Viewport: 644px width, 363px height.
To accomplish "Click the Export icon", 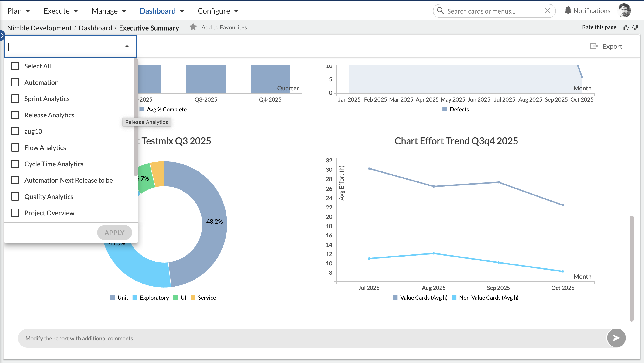I will pyautogui.click(x=594, y=46).
